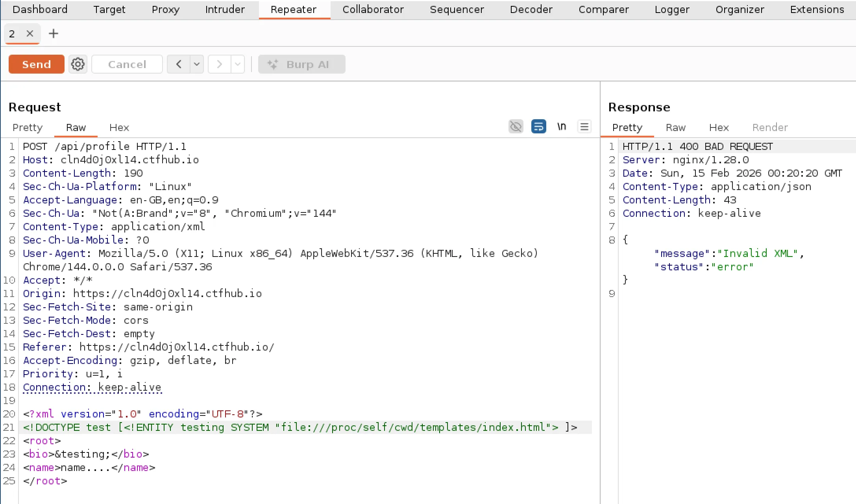Expand the next-request history dropdown

point(238,64)
